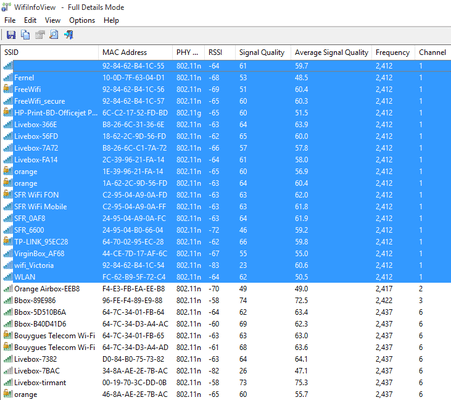Select the Bbox-5D510B6A network name
451x400 pixels.
[x=40, y=312]
